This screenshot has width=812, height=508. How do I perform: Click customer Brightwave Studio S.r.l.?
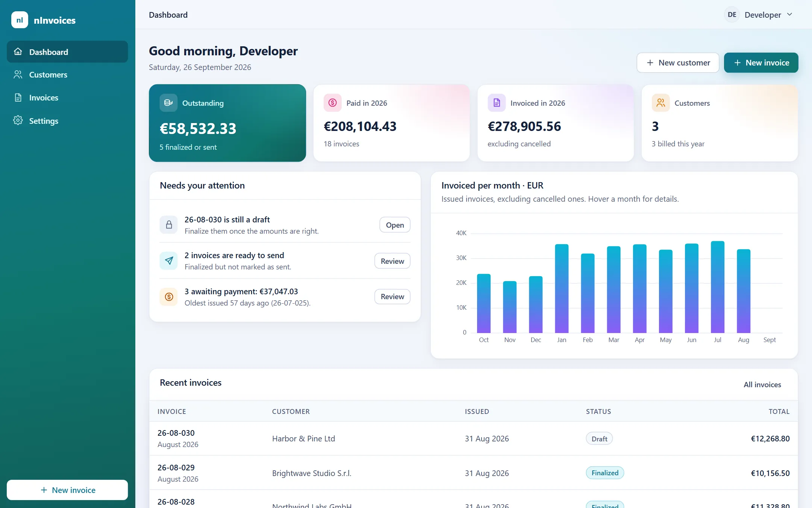coord(312,473)
